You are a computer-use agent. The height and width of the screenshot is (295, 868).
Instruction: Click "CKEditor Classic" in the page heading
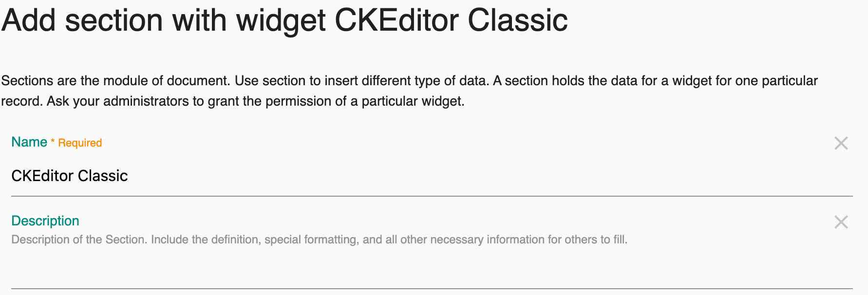[451, 20]
